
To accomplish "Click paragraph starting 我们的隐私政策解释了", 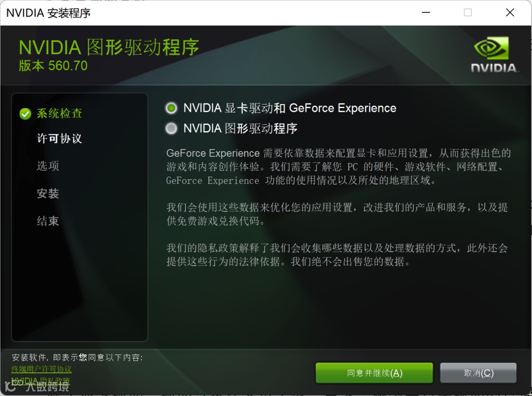I will click(x=337, y=255).
